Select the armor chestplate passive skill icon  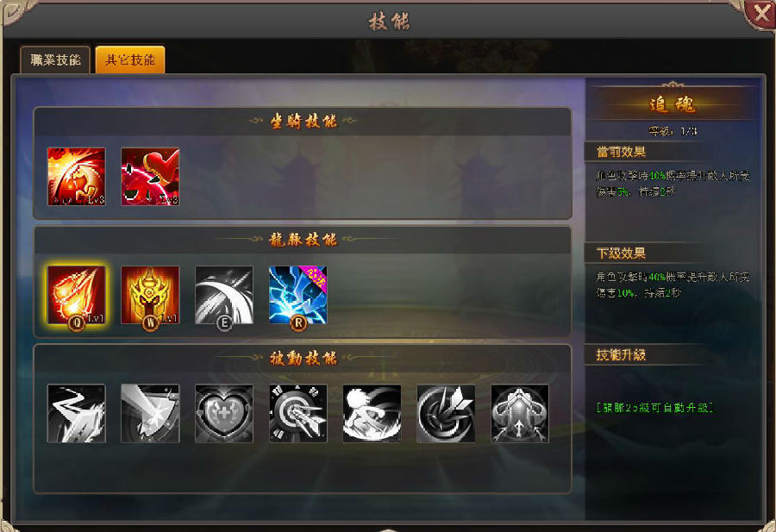click(520, 413)
